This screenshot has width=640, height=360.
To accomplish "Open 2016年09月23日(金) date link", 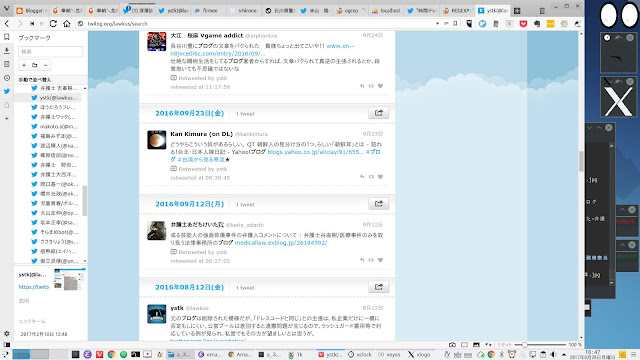I will 189,113.
